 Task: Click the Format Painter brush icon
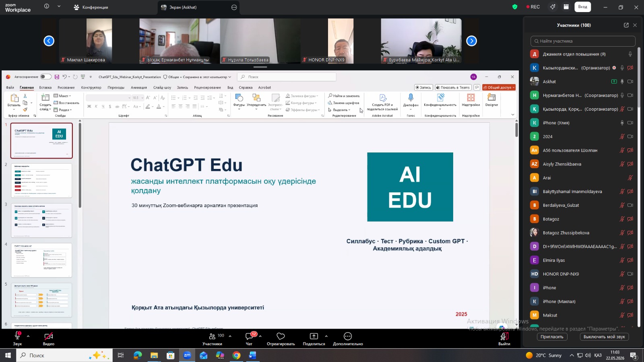[25, 109]
